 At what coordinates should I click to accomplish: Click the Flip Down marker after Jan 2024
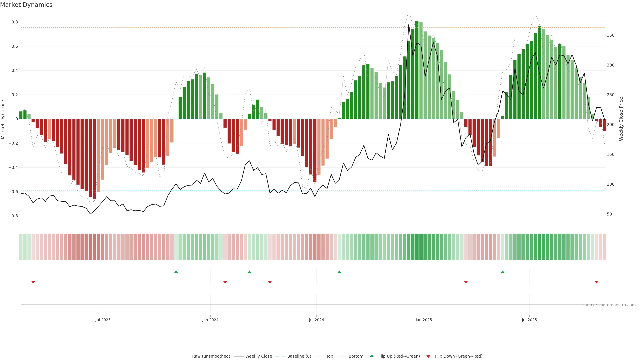point(225,282)
